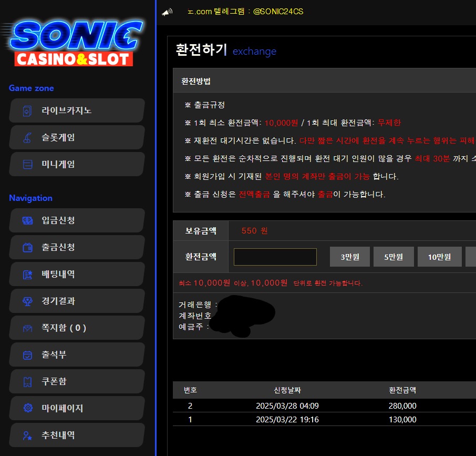Viewport: 476px width, 456px height.
Task: Open the 라이브카지노 menu item
Action: click(77, 110)
